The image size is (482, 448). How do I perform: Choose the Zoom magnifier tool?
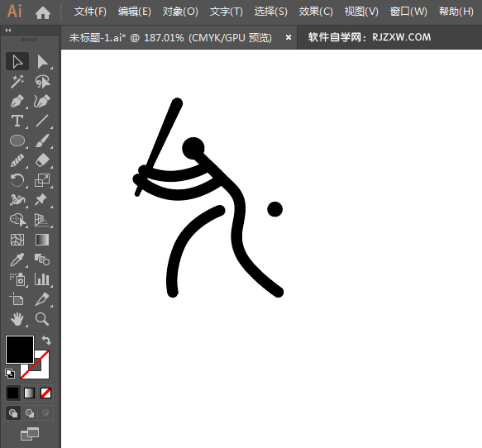42,319
